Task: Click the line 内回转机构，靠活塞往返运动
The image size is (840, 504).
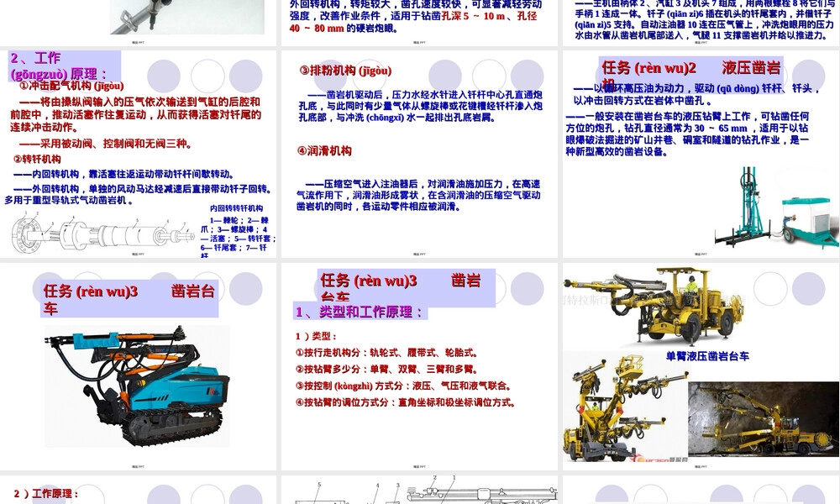Action: pos(123,174)
